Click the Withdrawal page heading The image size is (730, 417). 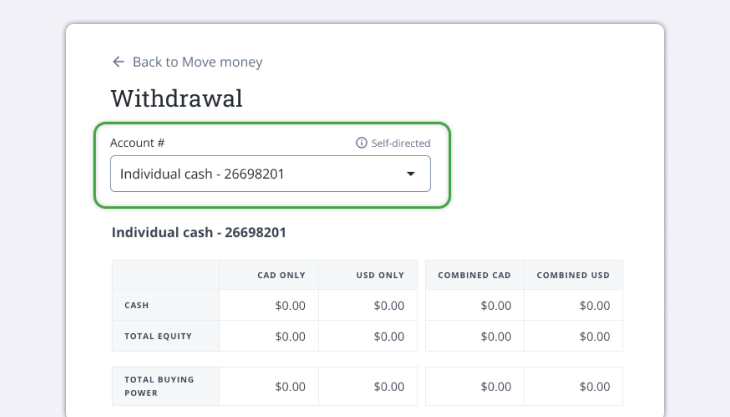coord(176,98)
